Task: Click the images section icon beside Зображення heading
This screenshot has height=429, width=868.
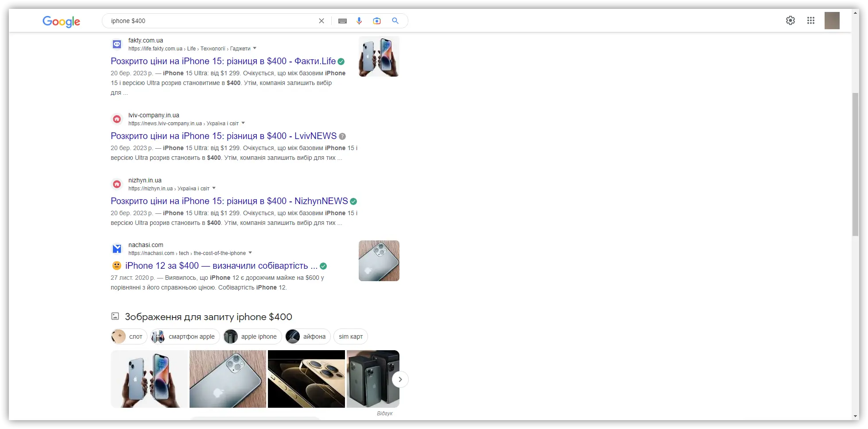Action: coord(115,316)
